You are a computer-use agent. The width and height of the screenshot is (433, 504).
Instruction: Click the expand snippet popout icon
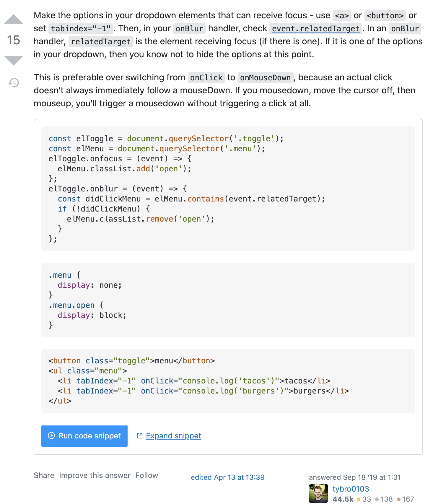[x=140, y=436]
